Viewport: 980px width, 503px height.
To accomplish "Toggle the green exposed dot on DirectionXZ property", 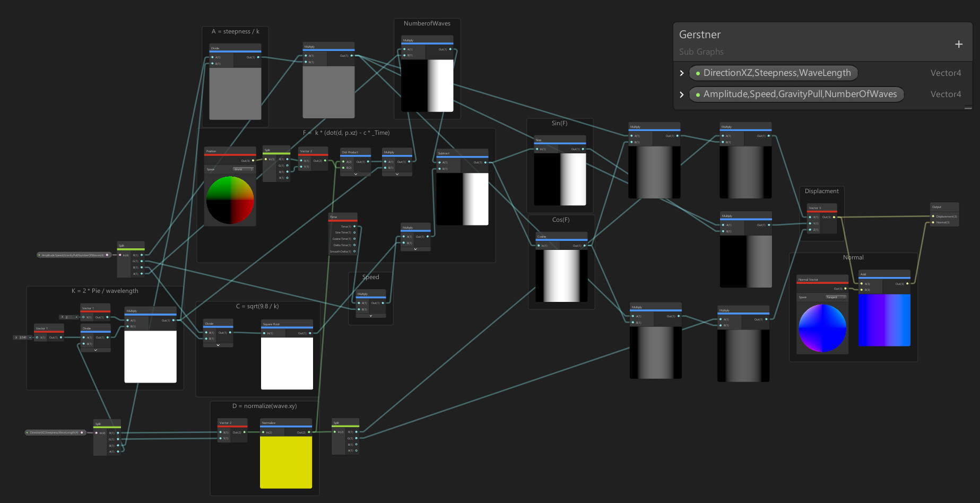I will click(x=698, y=73).
